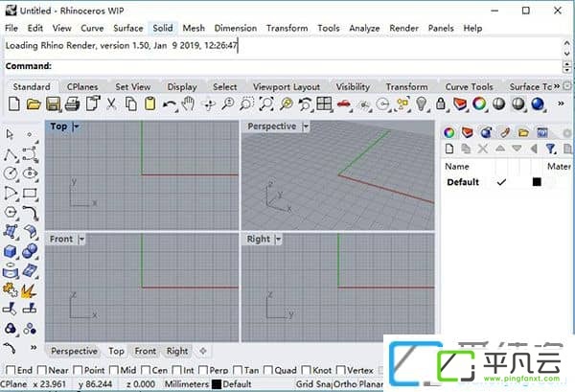Open the Front viewport title dropdown arrow
575x392 pixels.
[x=81, y=239]
